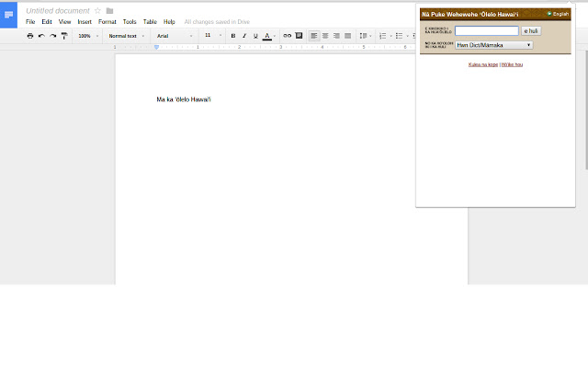This screenshot has width=588, height=368.
Task: Open the text color picker
Action: click(269, 36)
